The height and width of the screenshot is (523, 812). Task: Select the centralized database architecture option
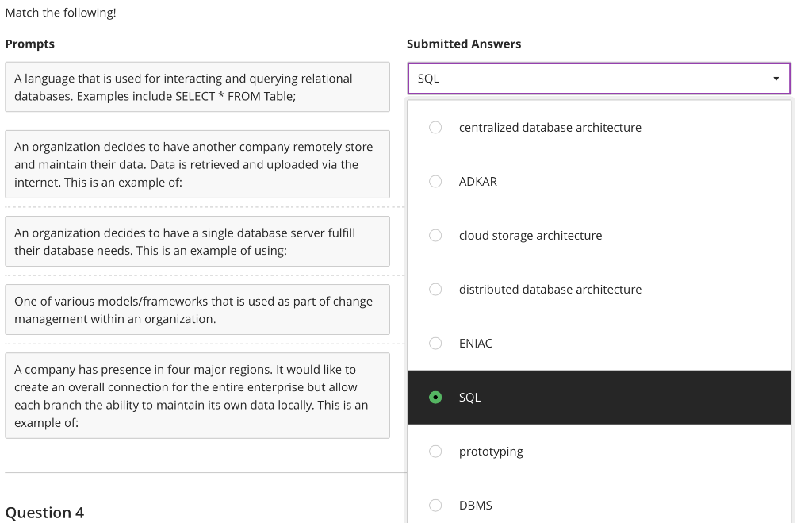[435, 127]
